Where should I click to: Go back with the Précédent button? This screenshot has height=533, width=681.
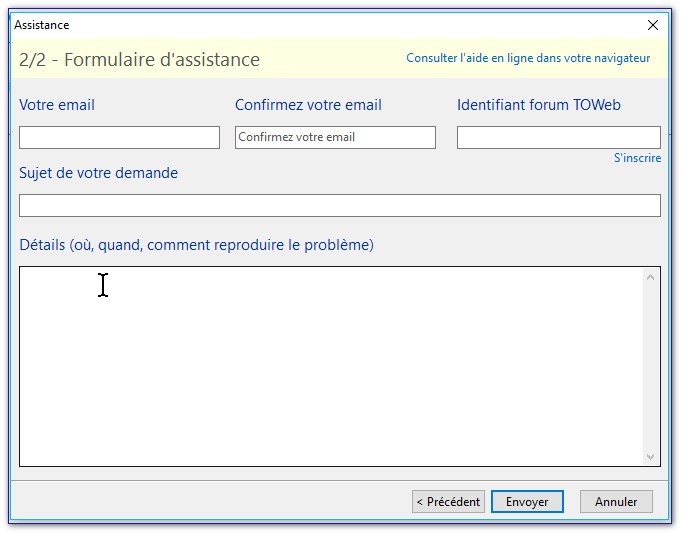448,502
